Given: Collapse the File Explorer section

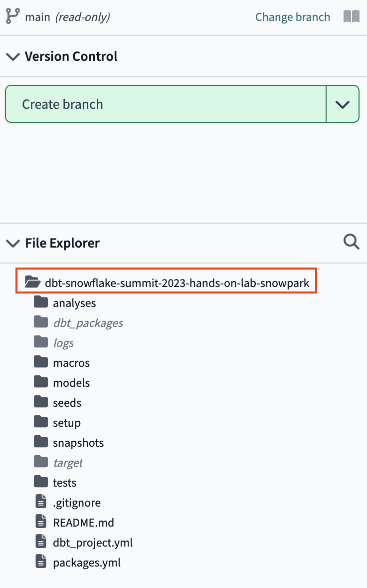Looking at the screenshot, I should pos(13,244).
